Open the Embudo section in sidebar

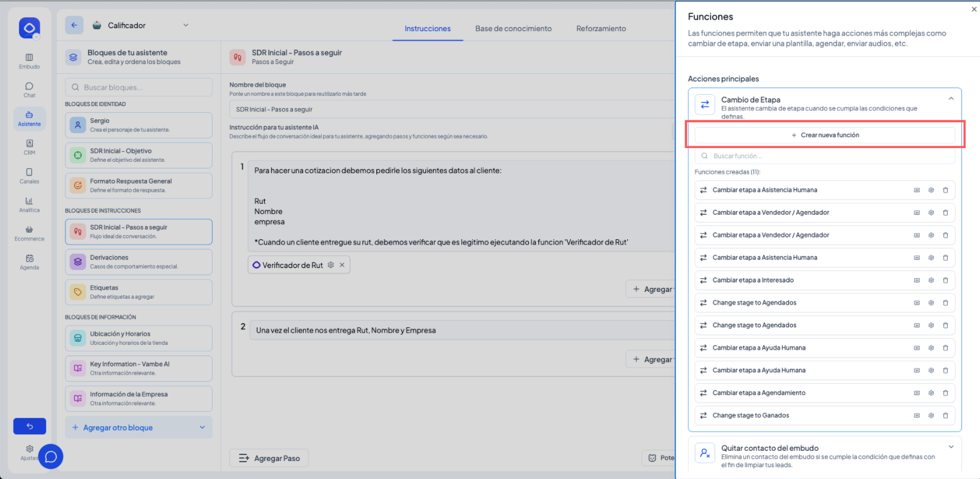(x=29, y=61)
